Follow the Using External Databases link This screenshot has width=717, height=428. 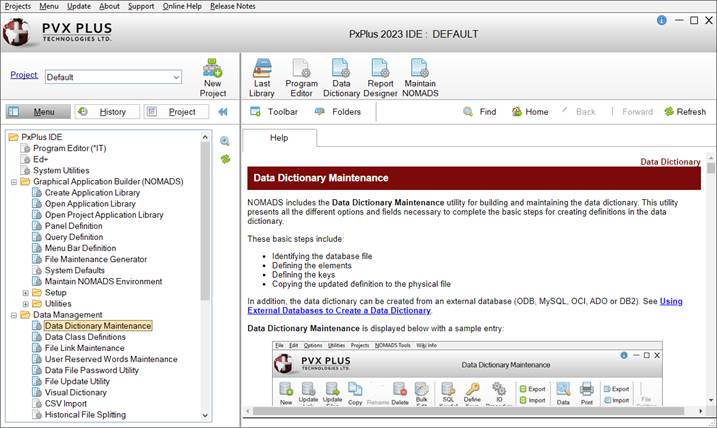pyautogui.click(x=670, y=300)
